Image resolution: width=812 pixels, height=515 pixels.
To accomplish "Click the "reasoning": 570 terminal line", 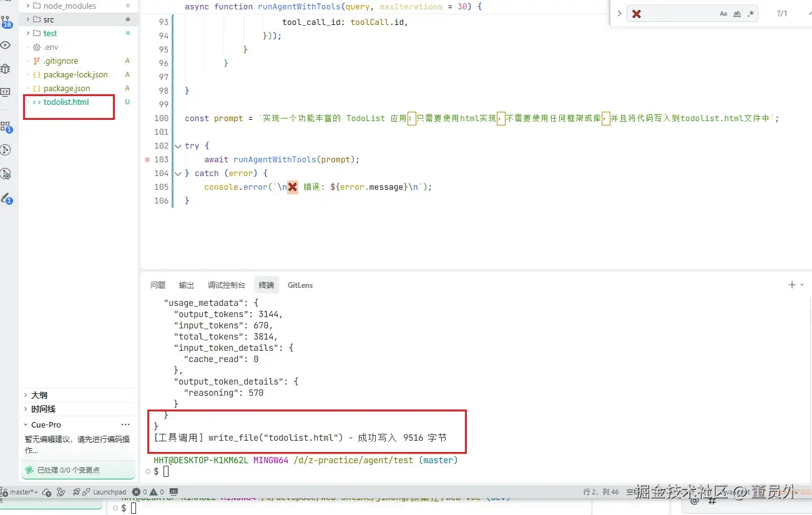I will point(223,393).
